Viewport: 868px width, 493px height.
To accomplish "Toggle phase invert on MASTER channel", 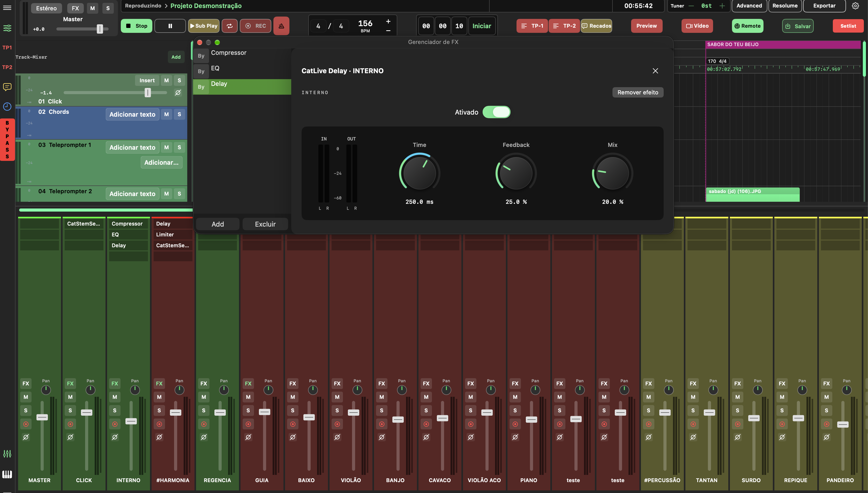I will 26,437.
